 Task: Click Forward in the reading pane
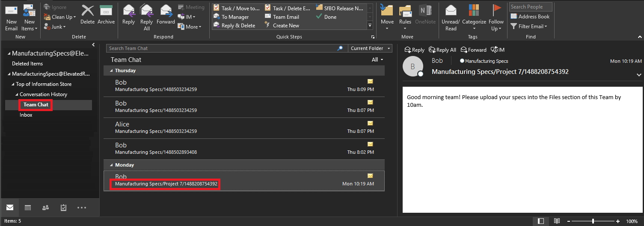(x=474, y=50)
